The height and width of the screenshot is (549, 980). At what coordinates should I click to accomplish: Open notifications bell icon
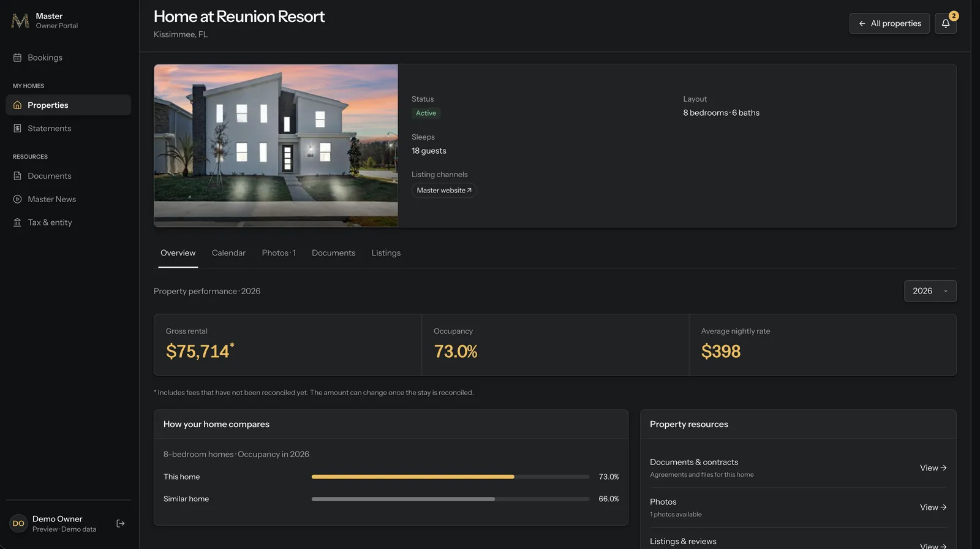946,23
